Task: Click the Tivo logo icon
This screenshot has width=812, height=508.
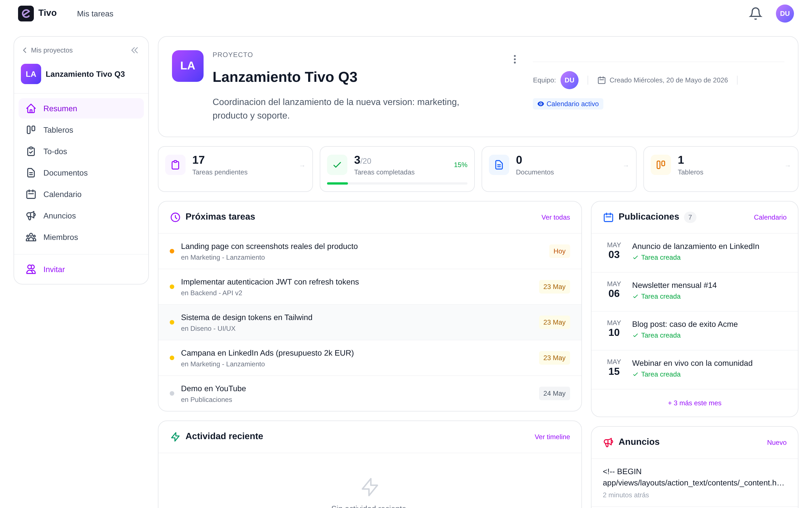Action: pos(26,14)
